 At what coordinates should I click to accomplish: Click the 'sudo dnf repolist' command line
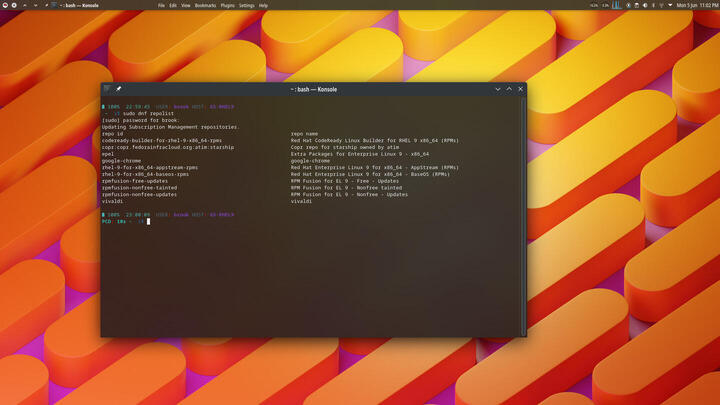click(x=148, y=113)
